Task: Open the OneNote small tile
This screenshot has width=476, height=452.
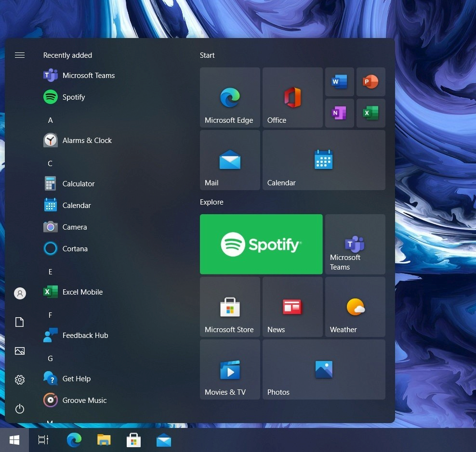Action: (340, 113)
